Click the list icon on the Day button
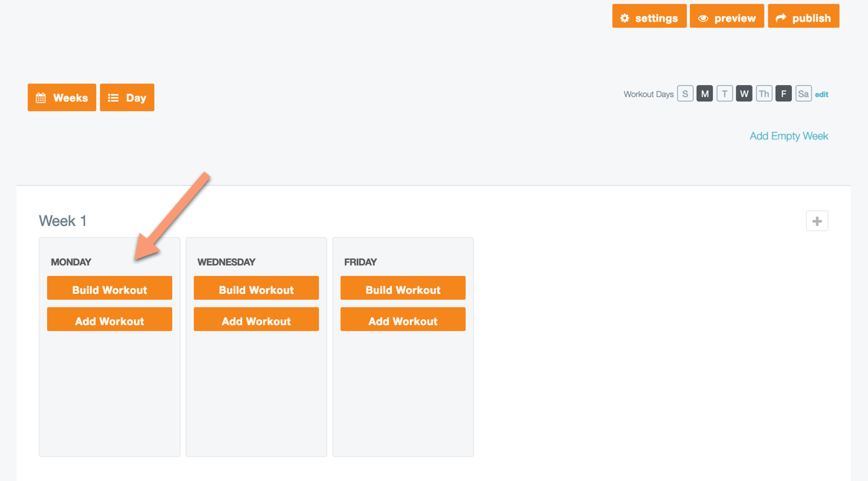 click(x=113, y=97)
